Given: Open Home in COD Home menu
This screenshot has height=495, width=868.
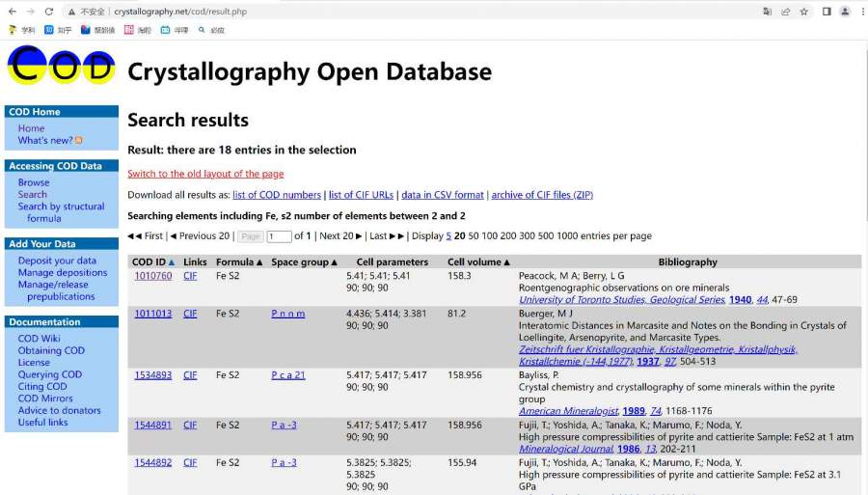Looking at the screenshot, I should point(31,128).
